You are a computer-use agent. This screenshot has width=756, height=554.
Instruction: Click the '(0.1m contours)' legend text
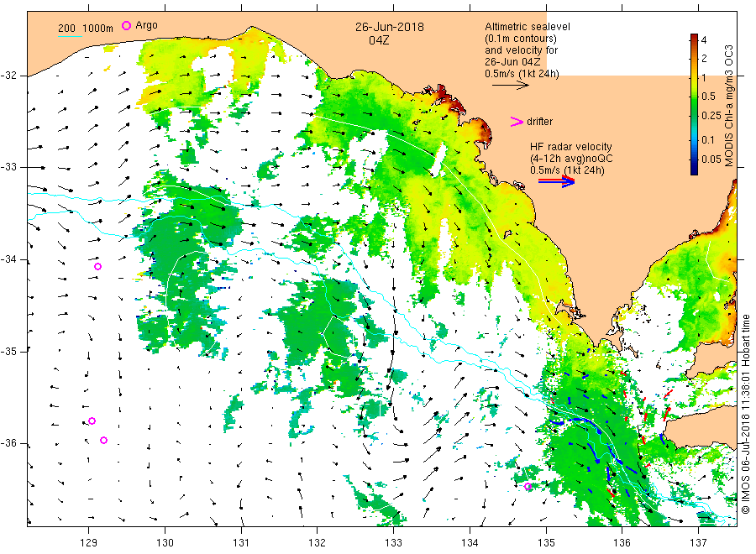coord(521,39)
